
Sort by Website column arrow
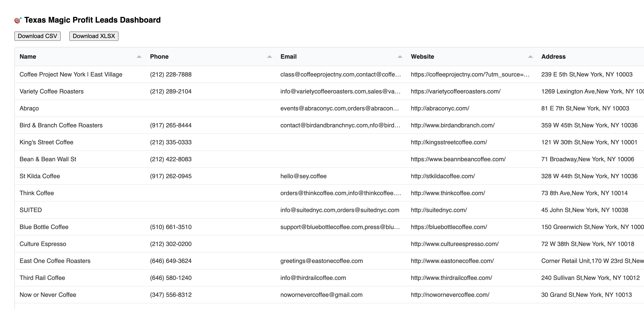531,57
